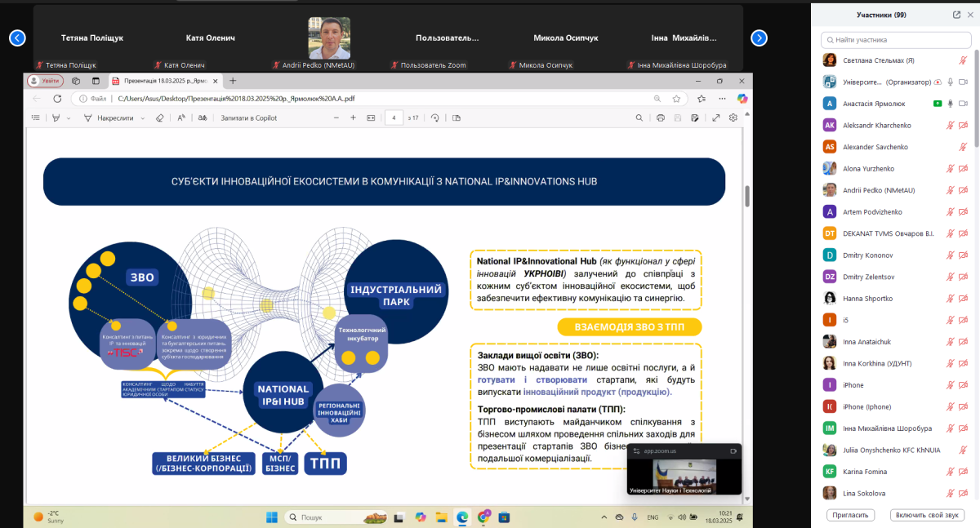
Task: Toggle muted mic of Aleksandr Kharchenko
Action: click(950, 126)
